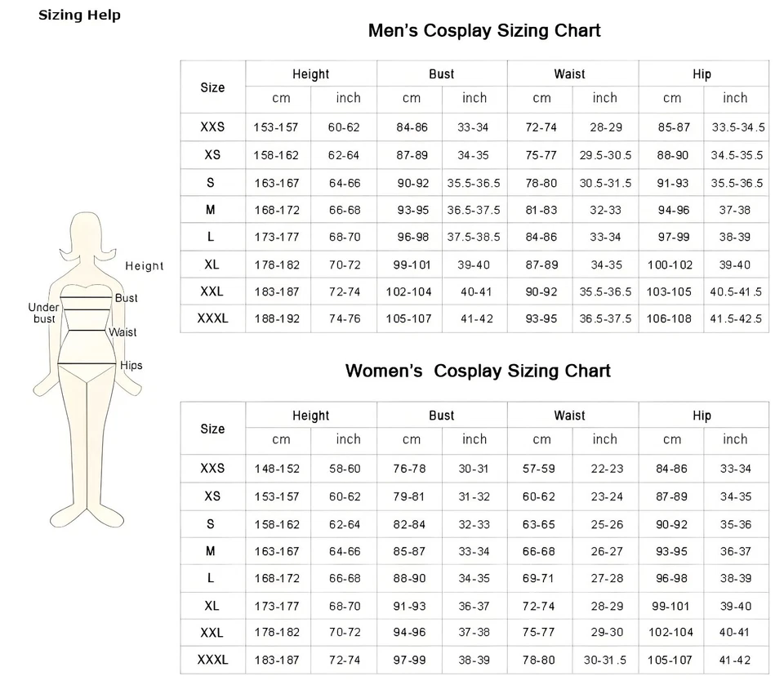Click the Bust label on the figure
The width and height of the screenshot is (784, 694).
pyautogui.click(x=127, y=298)
